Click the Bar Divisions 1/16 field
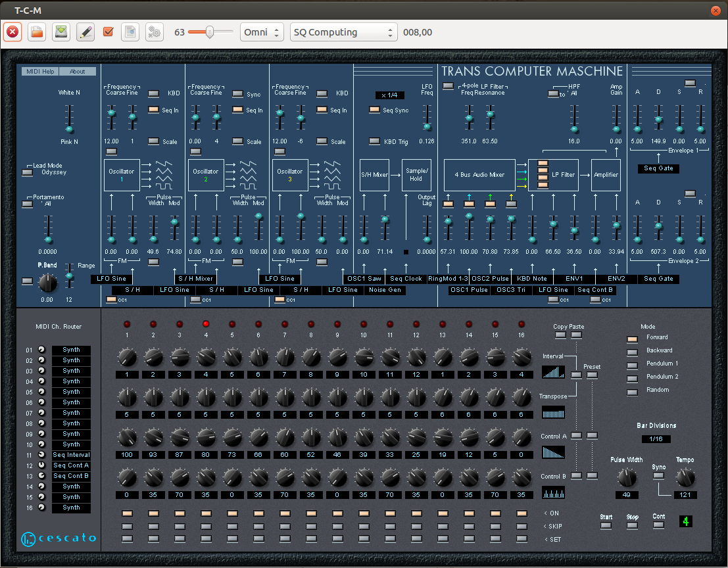The image size is (728, 568). [656, 438]
